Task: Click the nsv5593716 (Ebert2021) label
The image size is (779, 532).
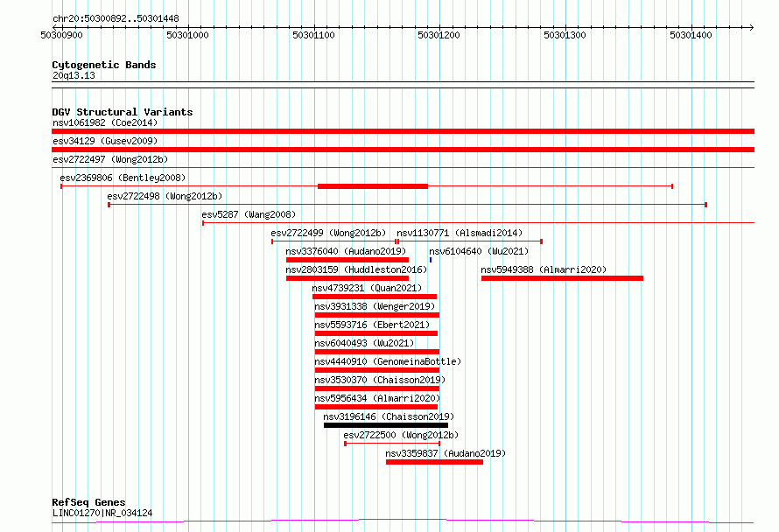Action: pos(372,325)
